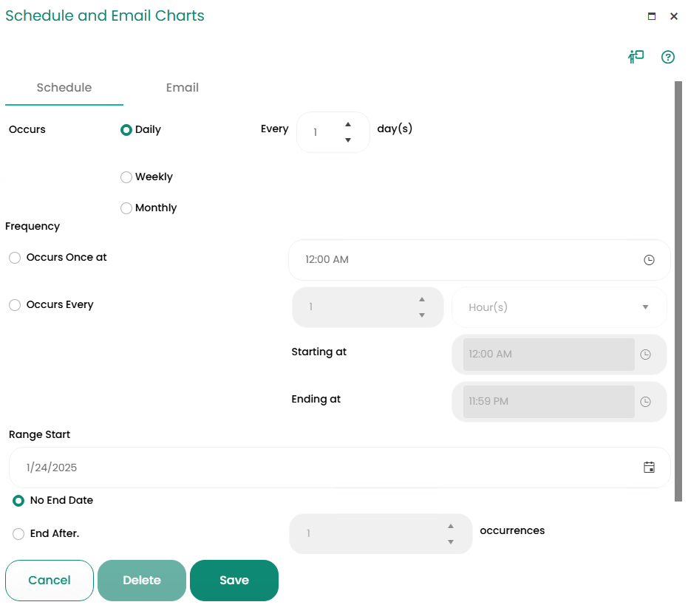Open the guided tour presenter icon

click(x=636, y=57)
